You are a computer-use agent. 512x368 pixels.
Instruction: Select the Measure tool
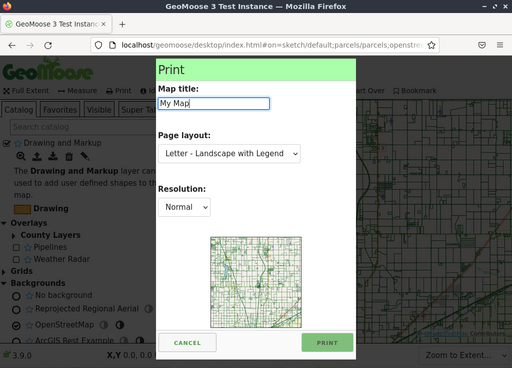pos(77,91)
